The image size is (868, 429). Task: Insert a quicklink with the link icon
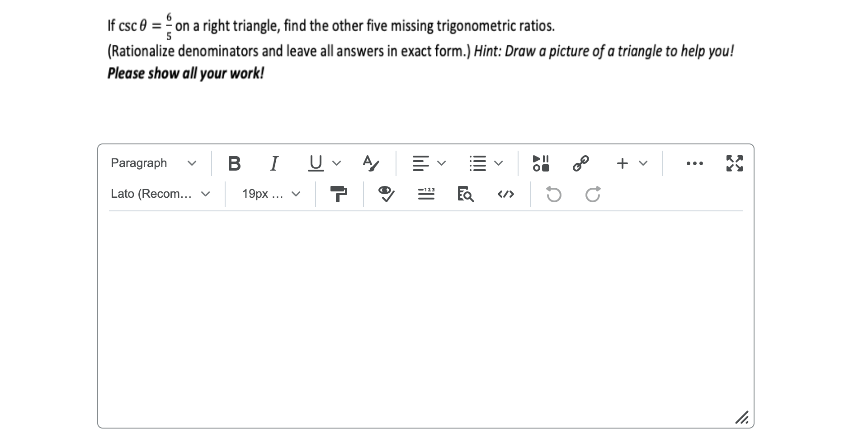[x=580, y=163]
